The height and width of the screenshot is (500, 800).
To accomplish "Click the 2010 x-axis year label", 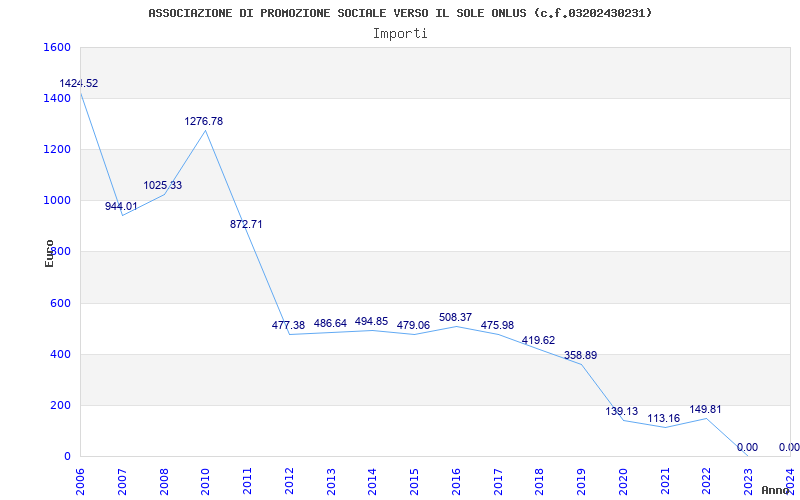I will pos(206,481).
